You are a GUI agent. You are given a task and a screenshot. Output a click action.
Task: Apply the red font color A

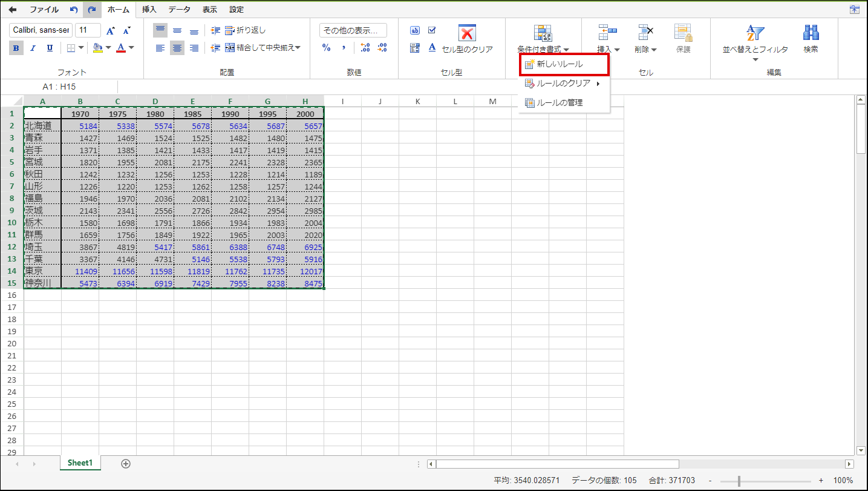(121, 48)
